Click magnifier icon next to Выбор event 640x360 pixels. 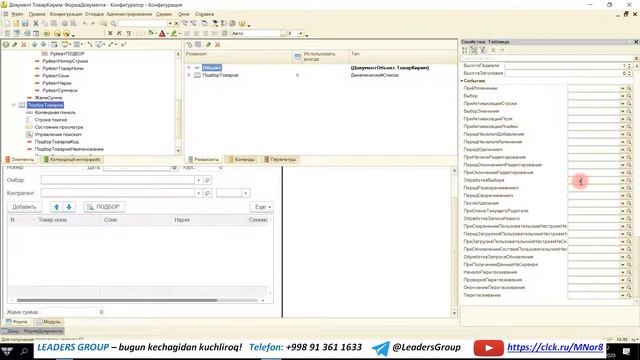629,96
